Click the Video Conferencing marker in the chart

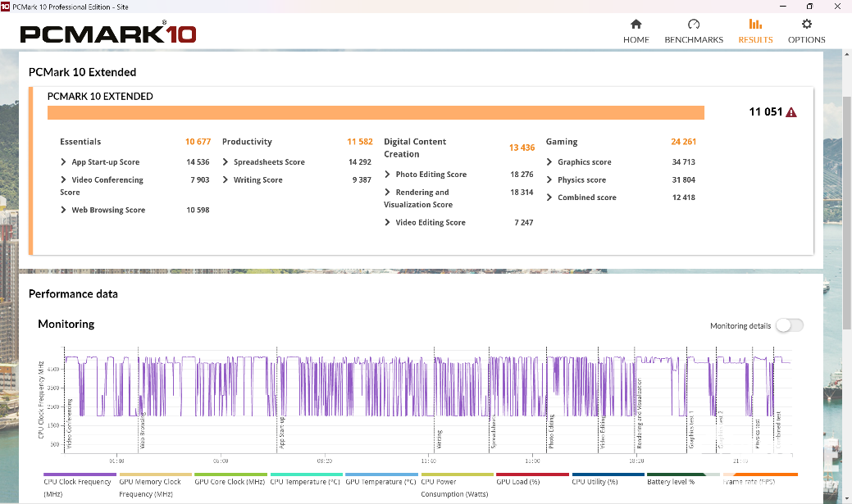point(69,423)
